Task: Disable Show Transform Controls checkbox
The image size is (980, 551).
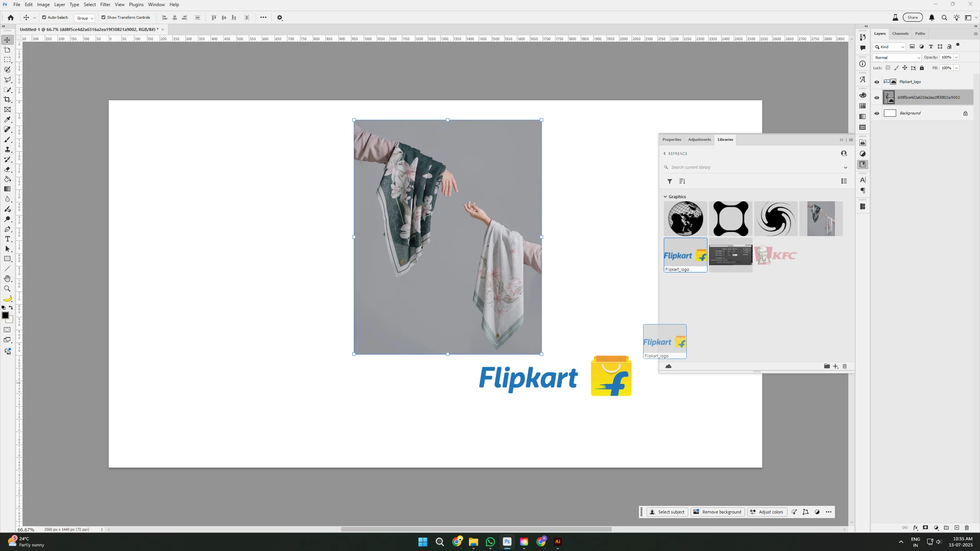Action: [103, 17]
